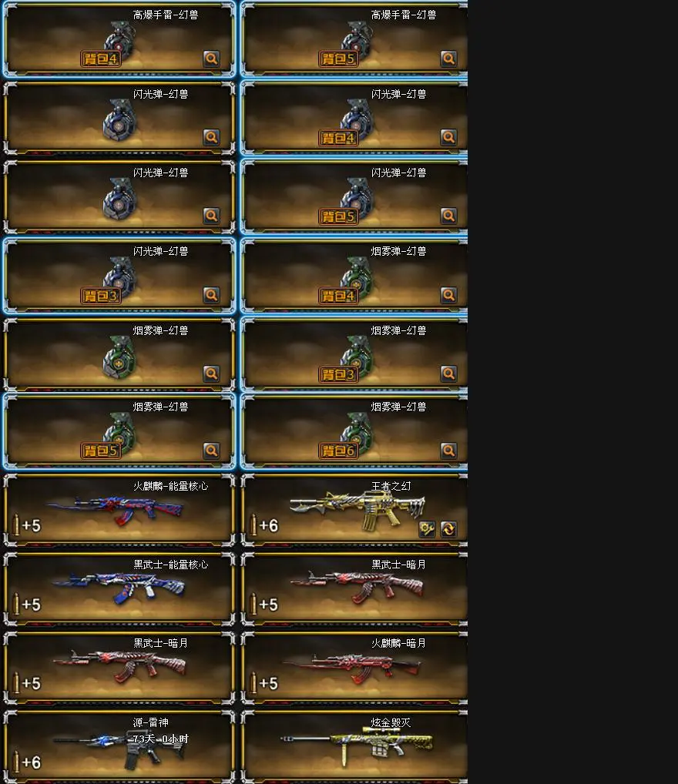678x784 pixels.
Task: Select the 黑武士-能量核心 weapon card
Action: (119, 588)
